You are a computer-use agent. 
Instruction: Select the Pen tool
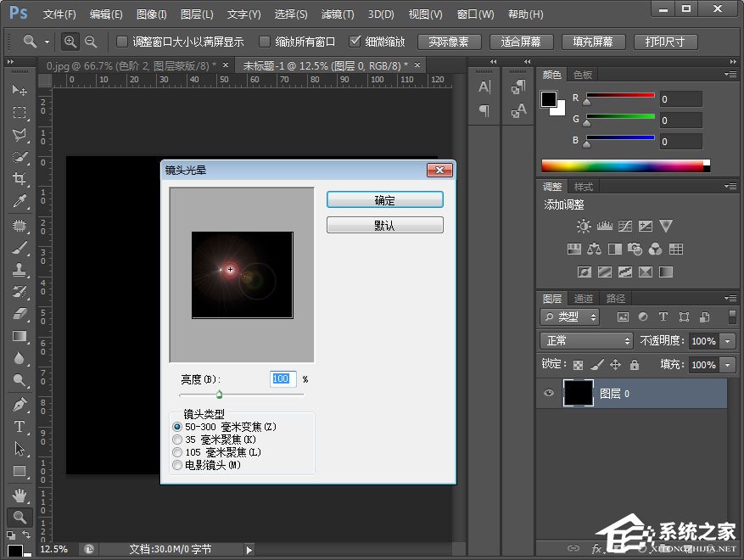(x=19, y=404)
